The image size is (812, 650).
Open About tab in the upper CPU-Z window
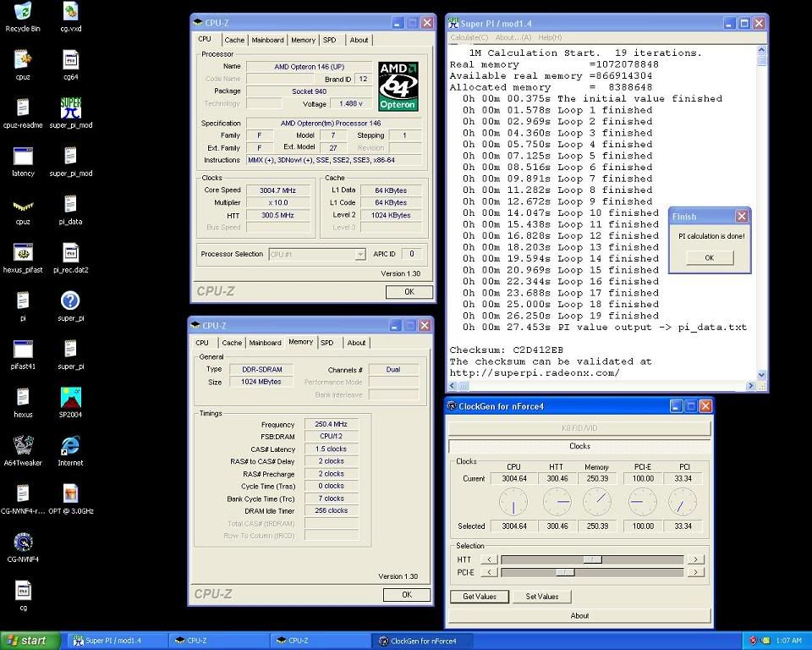[x=359, y=40]
